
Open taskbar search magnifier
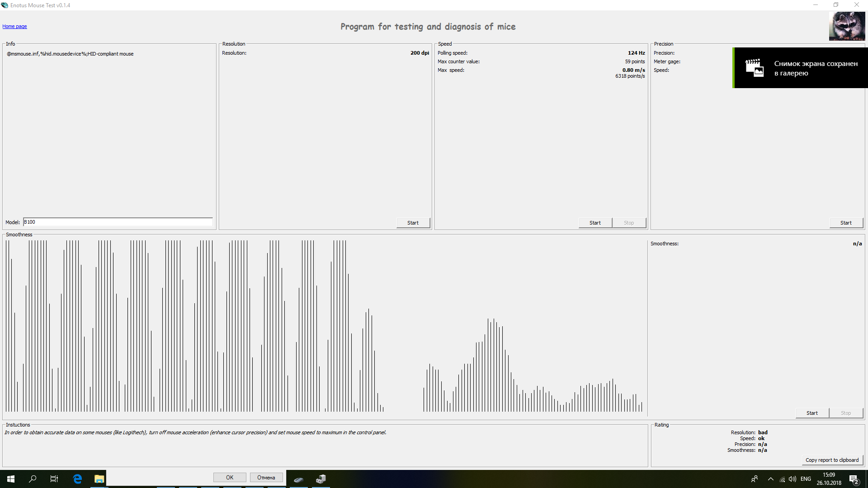[x=33, y=479]
